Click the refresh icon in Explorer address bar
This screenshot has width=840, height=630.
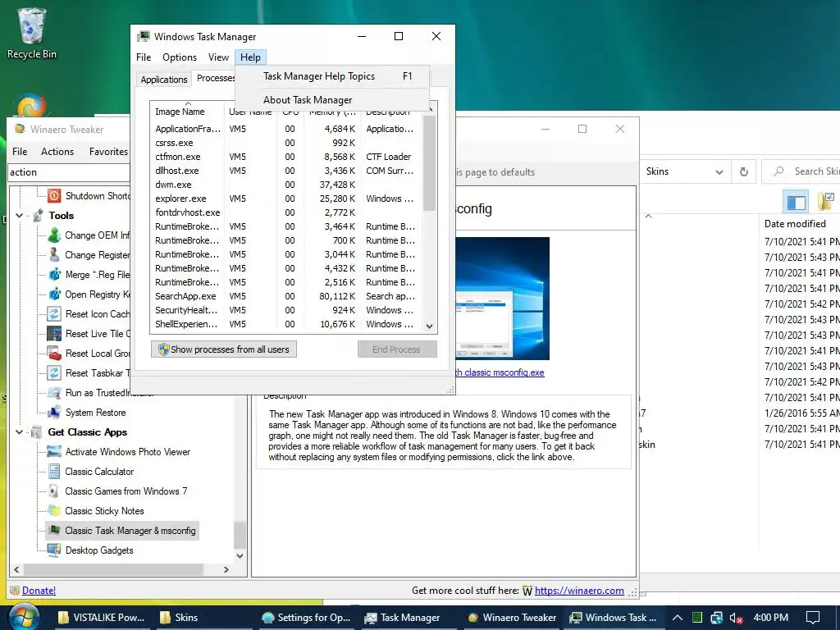coord(743,172)
